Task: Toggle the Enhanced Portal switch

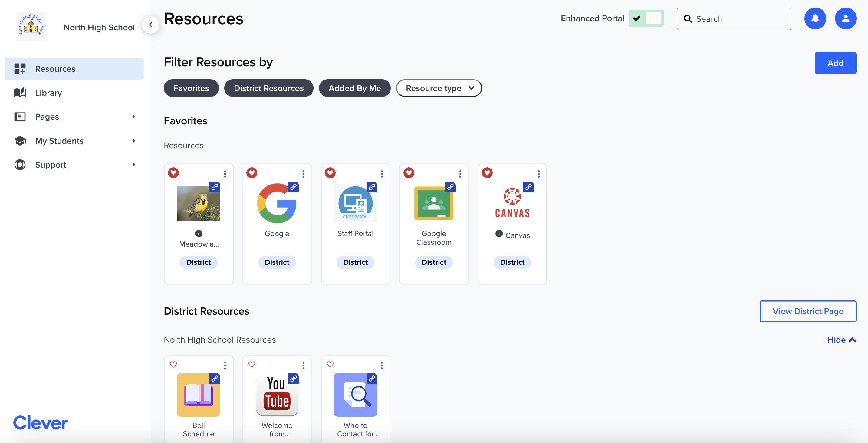Action: (646, 18)
